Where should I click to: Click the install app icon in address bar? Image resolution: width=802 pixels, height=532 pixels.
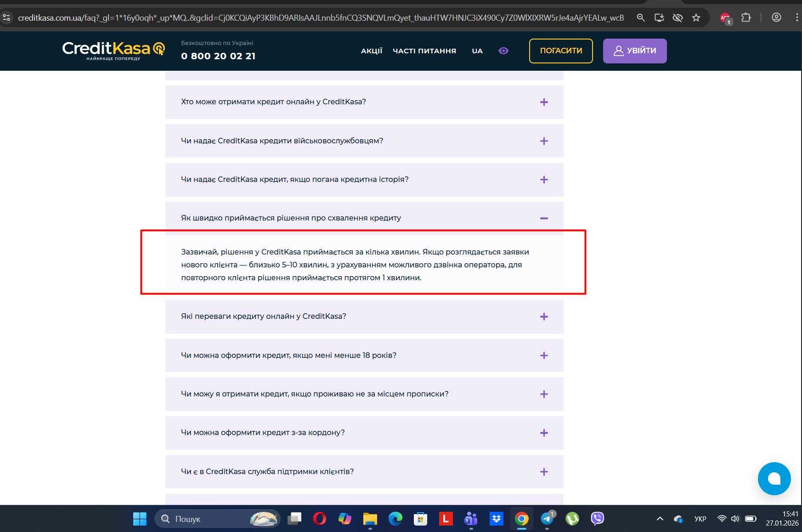click(659, 18)
